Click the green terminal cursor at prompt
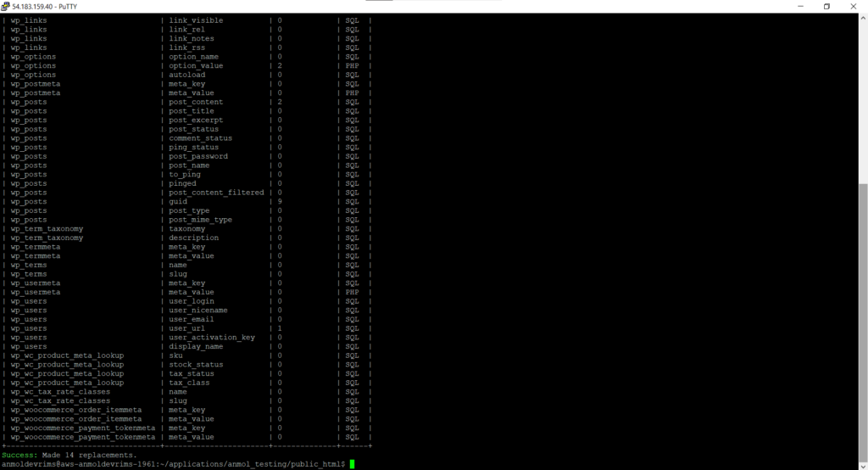This screenshot has width=868, height=470. (352, 464)
